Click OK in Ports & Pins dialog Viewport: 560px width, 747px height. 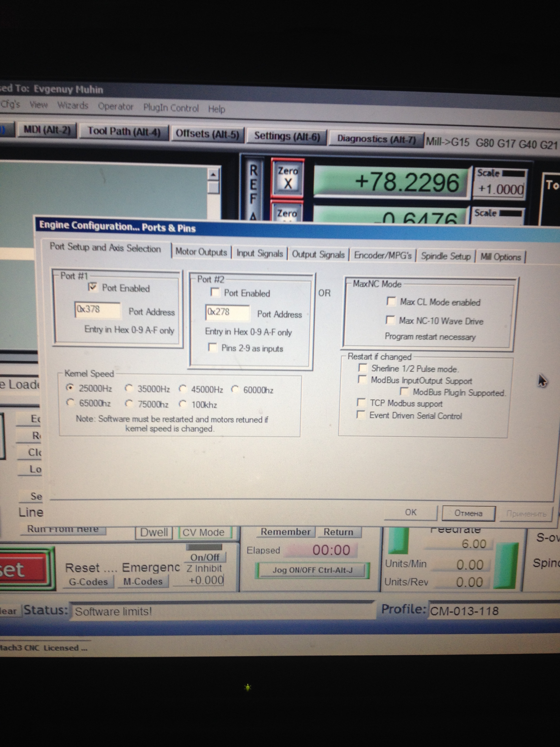point(410,512)
